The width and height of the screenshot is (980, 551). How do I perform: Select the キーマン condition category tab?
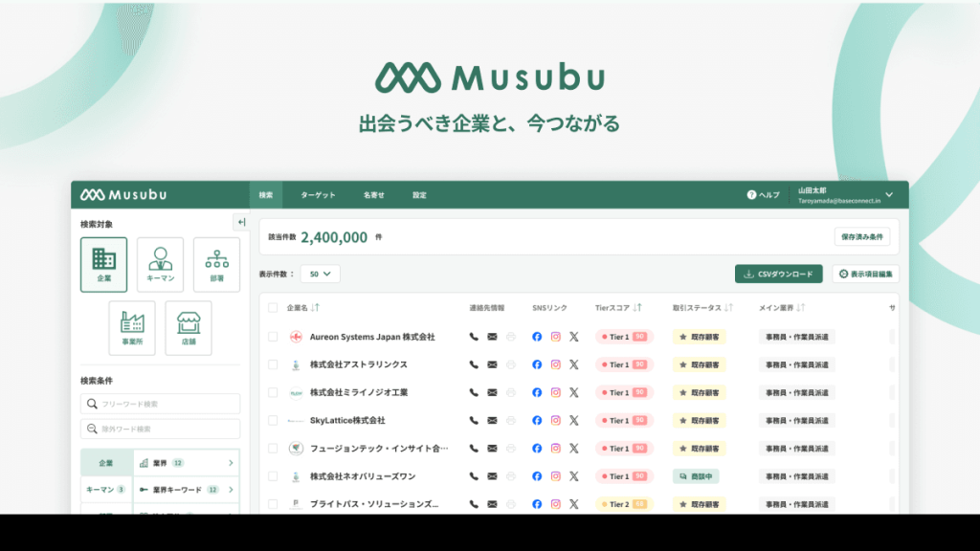(106, 490)
